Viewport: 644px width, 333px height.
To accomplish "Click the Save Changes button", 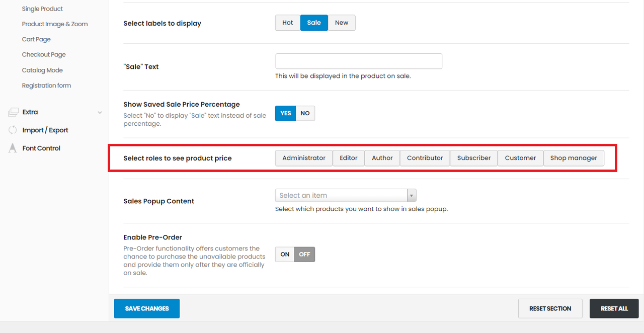I will click(147, 308).
